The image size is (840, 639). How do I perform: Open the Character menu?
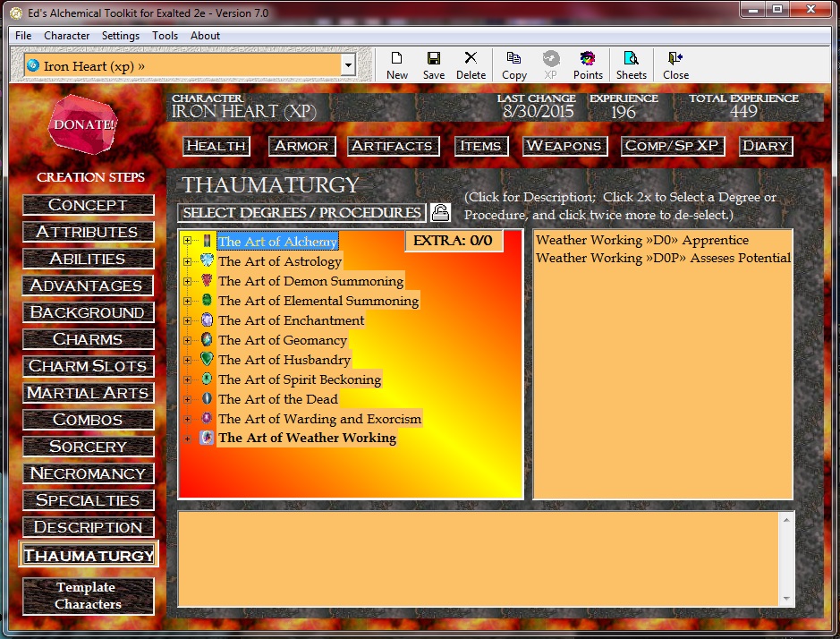coord(66,36)
